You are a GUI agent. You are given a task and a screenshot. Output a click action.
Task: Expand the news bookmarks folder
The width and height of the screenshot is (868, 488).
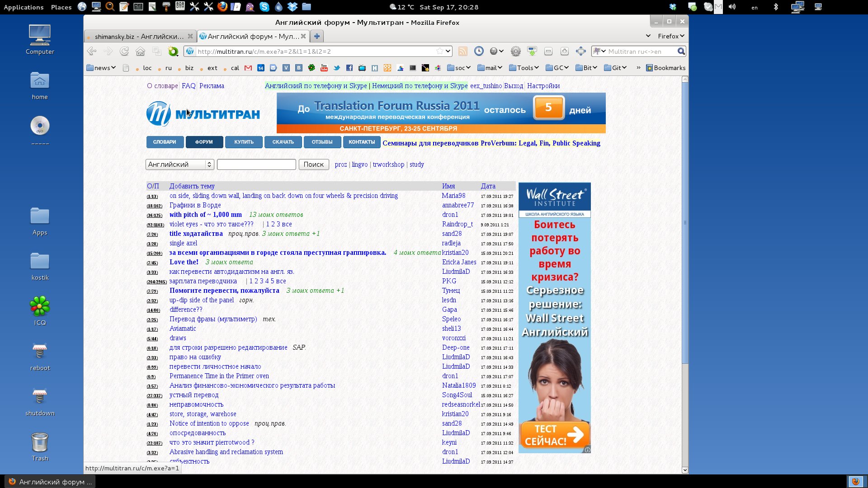[101, 68]
